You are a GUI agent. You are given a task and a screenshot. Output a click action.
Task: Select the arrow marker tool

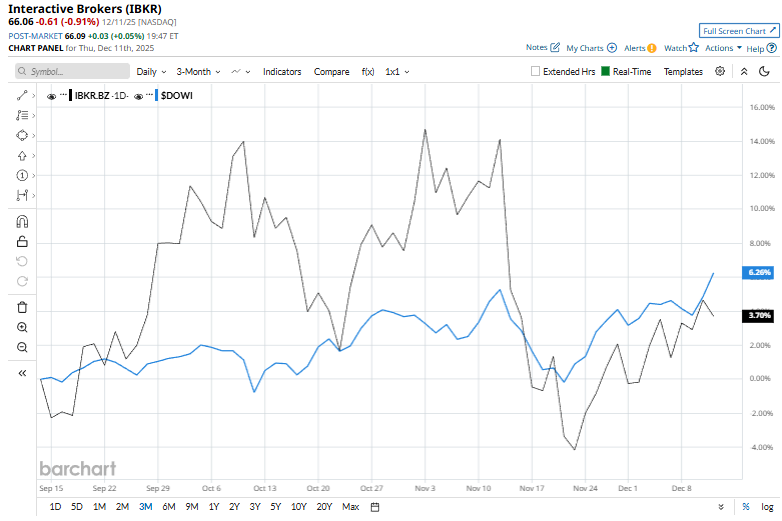[22, 156]
